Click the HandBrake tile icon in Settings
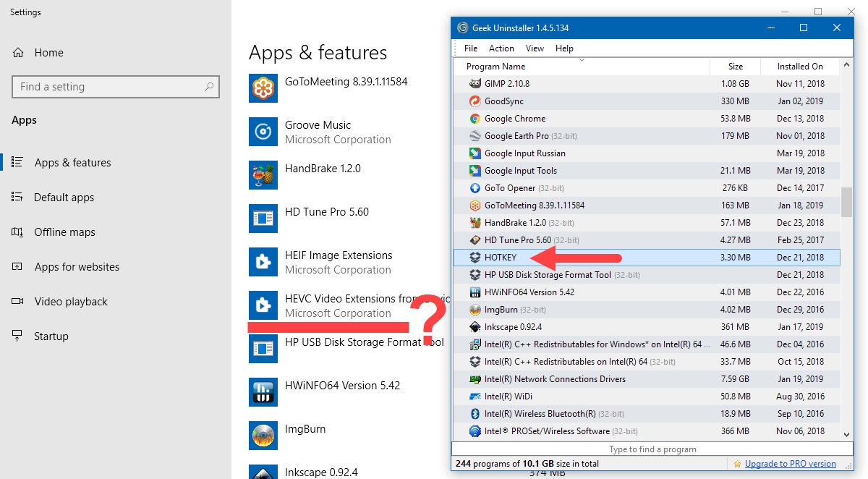868x479 pixels. 263,175
